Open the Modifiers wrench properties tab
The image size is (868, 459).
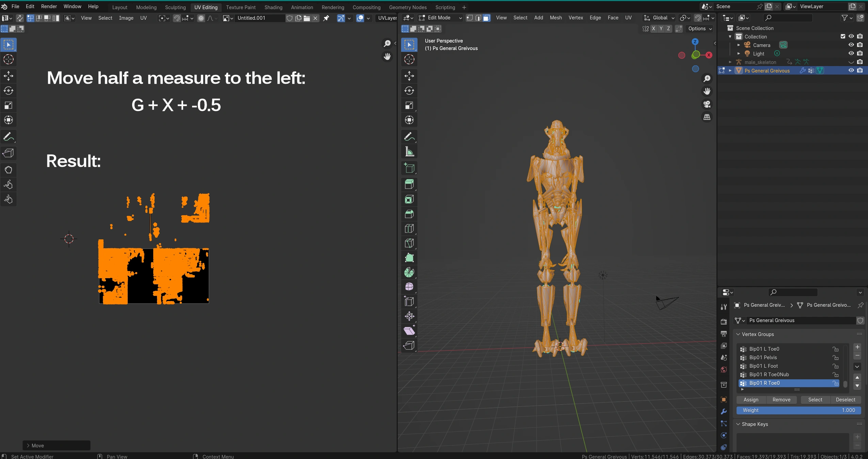[x=724, y=411]
